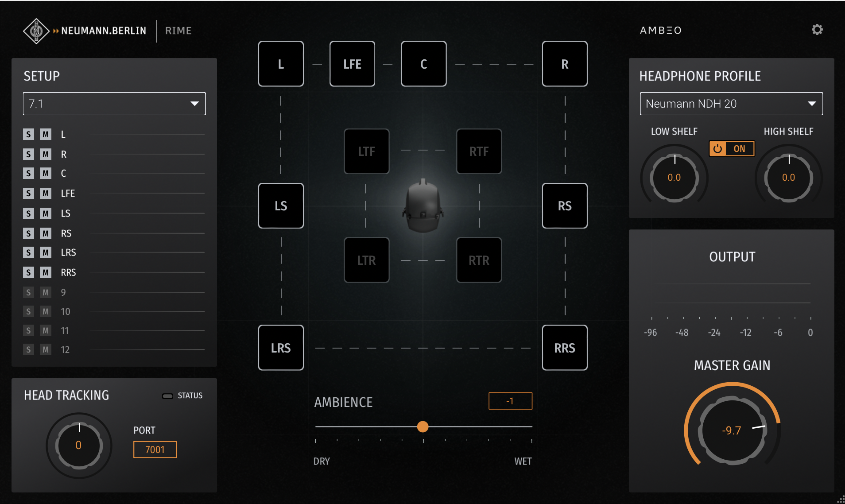Click the Neumann logo emblem
Viewport: 845px width, 504px height.
36,31
